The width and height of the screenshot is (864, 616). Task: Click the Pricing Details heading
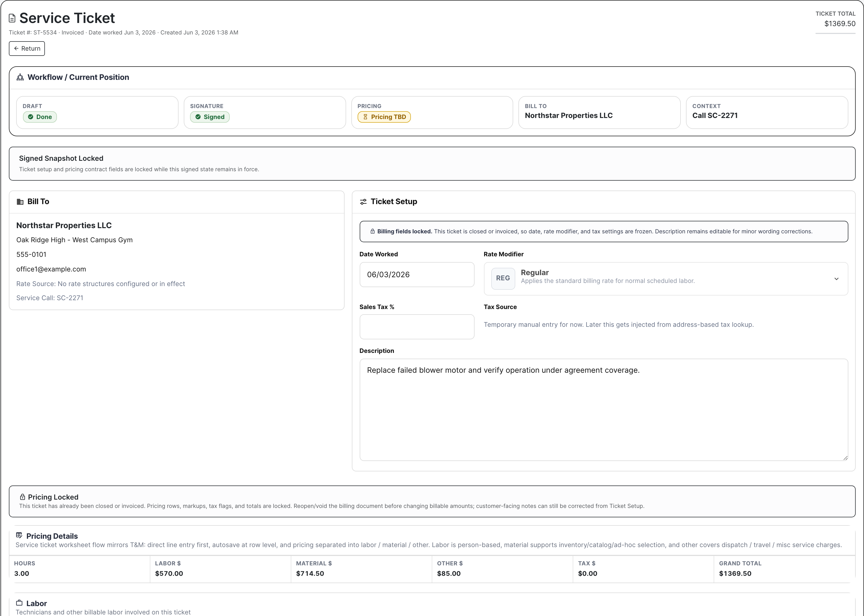click(52, 536)
